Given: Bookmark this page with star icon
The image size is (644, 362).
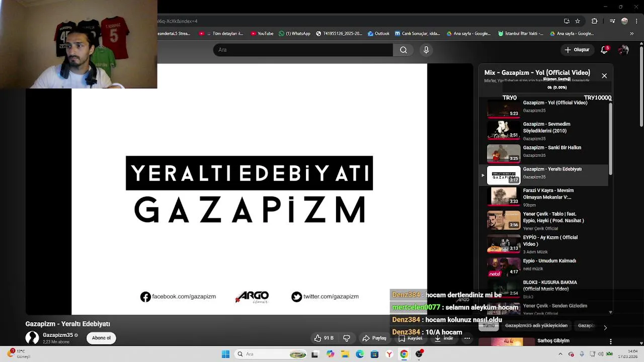Looking at the screenshot, I should tap(578, 21).
